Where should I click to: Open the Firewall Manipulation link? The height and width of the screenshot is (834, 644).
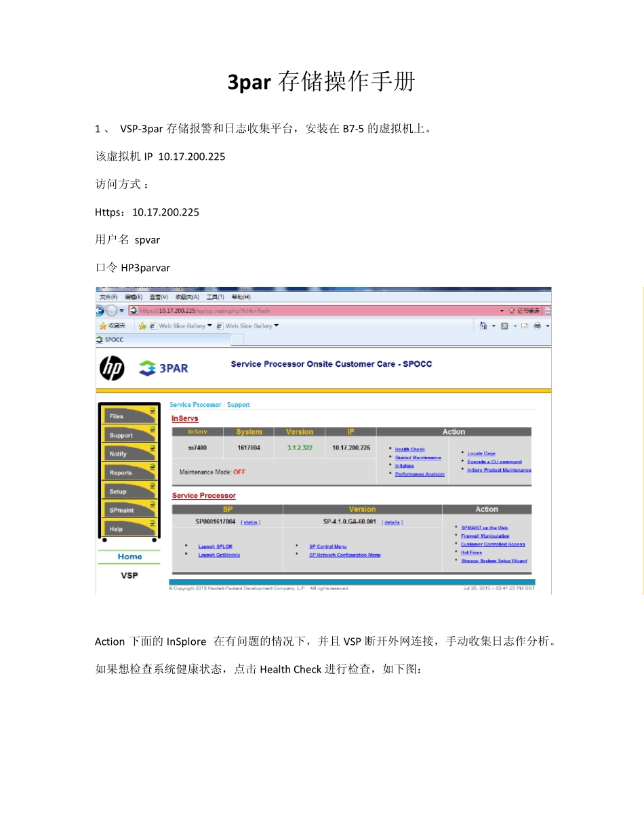pos(485,536)
